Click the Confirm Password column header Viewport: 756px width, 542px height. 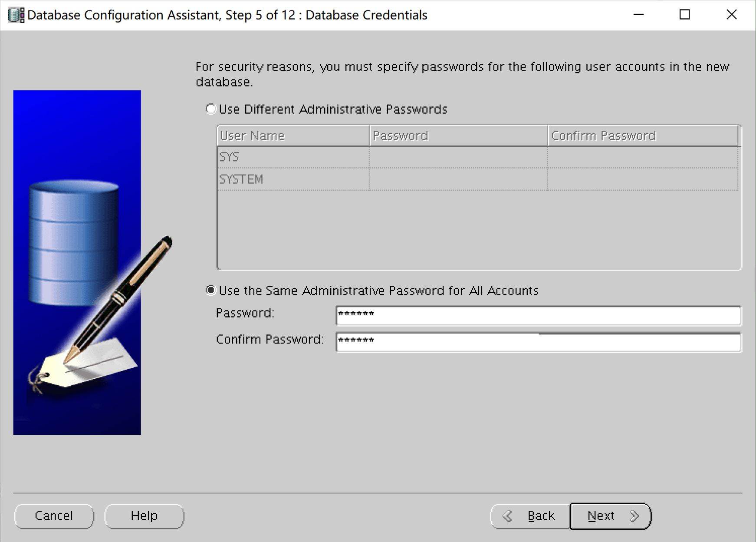click(x=643, y=136)
